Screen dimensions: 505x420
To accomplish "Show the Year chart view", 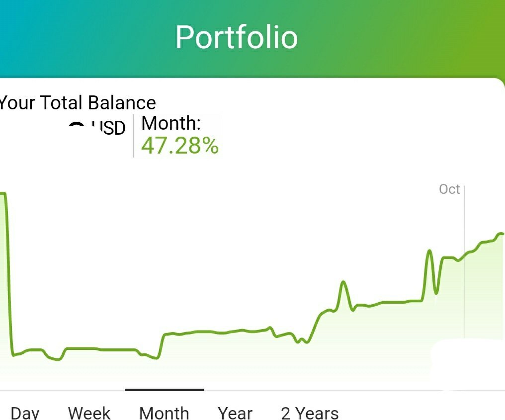I will click(x=235, y=413).
